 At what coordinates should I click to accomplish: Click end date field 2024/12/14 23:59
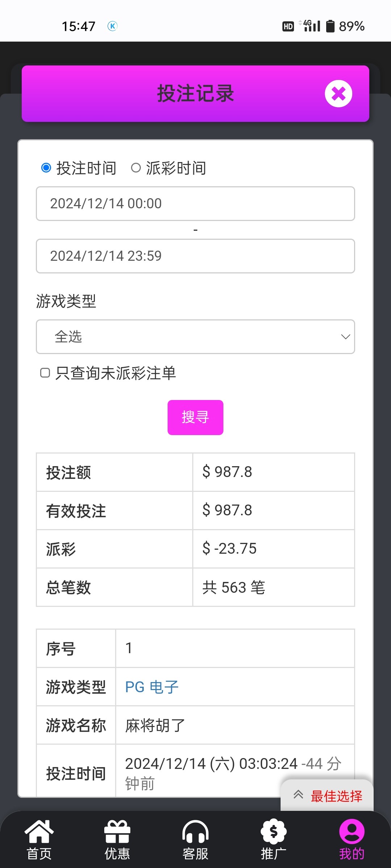(x=195, y=256)
